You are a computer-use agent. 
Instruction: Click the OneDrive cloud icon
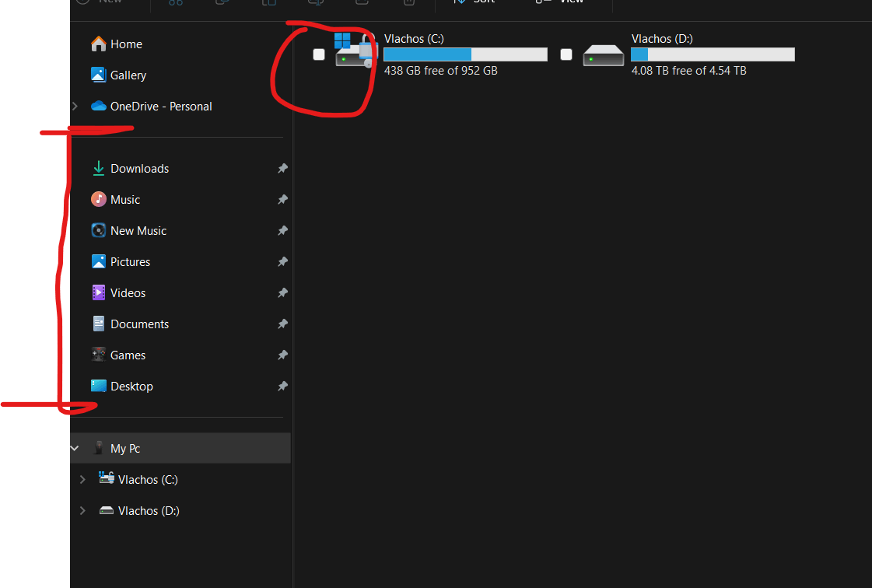click(x=99, y=106)
